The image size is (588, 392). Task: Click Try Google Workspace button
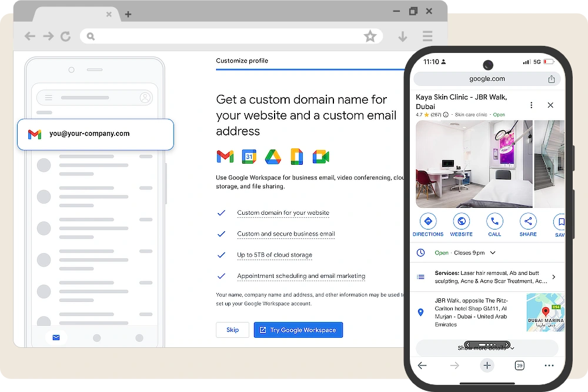pyautogui.click(x=298, y=330)
